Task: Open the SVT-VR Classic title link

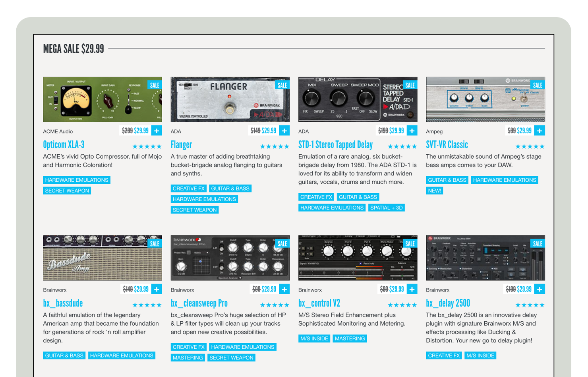Action: click(447, 145)
